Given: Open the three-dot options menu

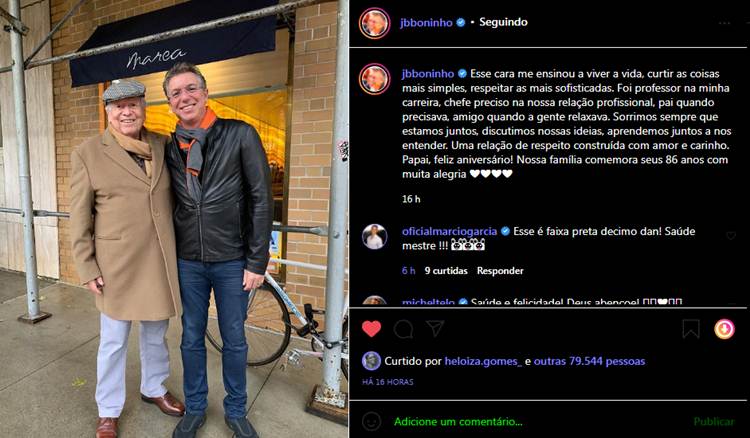Looking at the screenshot, I should [x=724, y=23].
